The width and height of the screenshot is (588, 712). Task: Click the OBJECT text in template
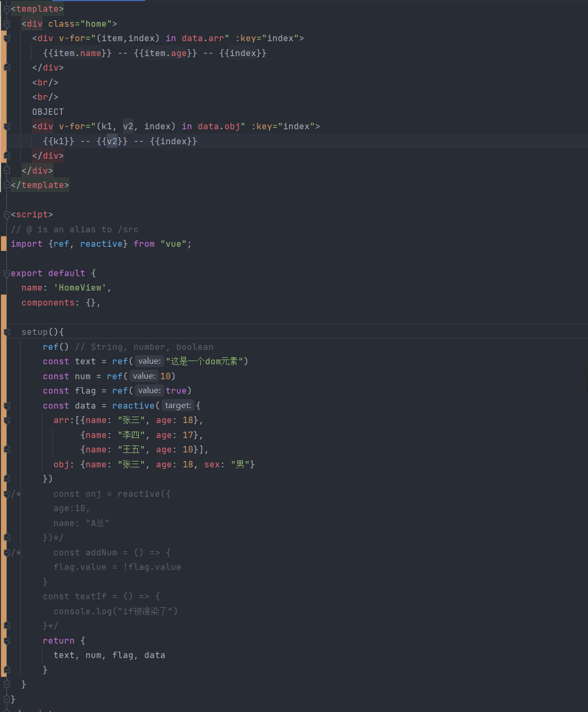pos(48,112)
